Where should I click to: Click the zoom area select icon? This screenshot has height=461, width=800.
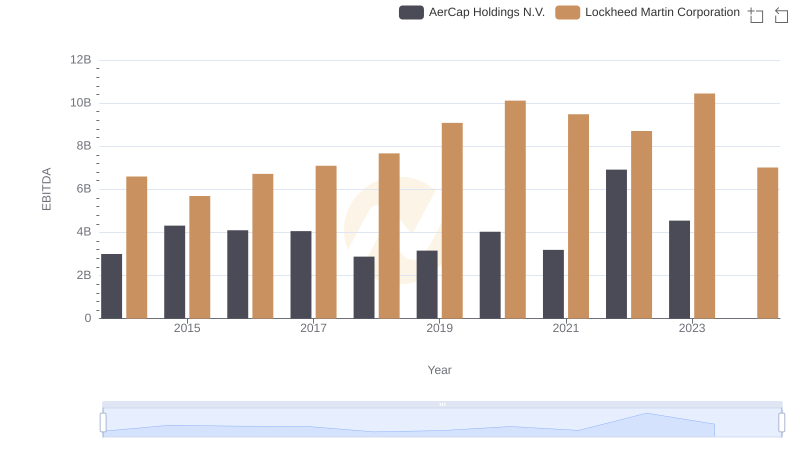coord(756,15)
